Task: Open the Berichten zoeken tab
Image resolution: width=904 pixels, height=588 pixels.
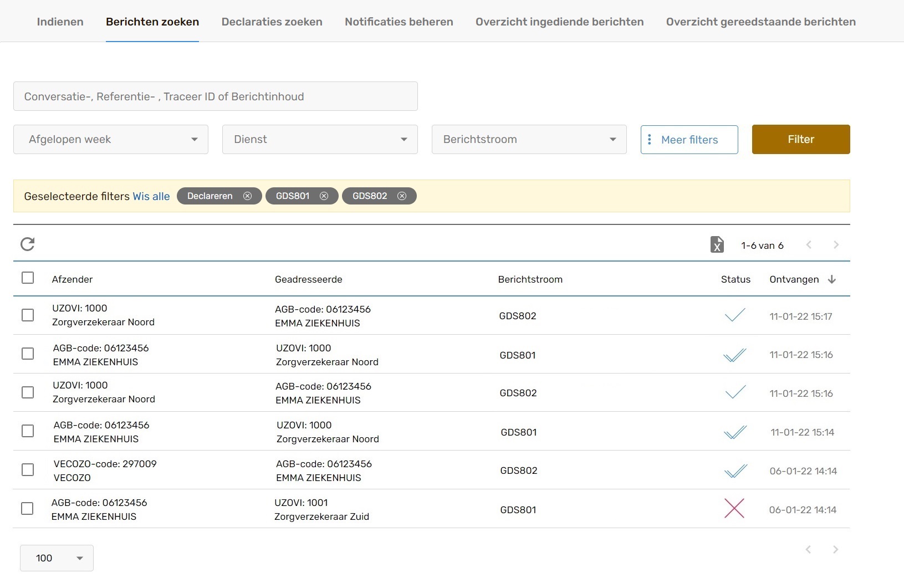Action: pyautogui.click(x=152, y=22)
